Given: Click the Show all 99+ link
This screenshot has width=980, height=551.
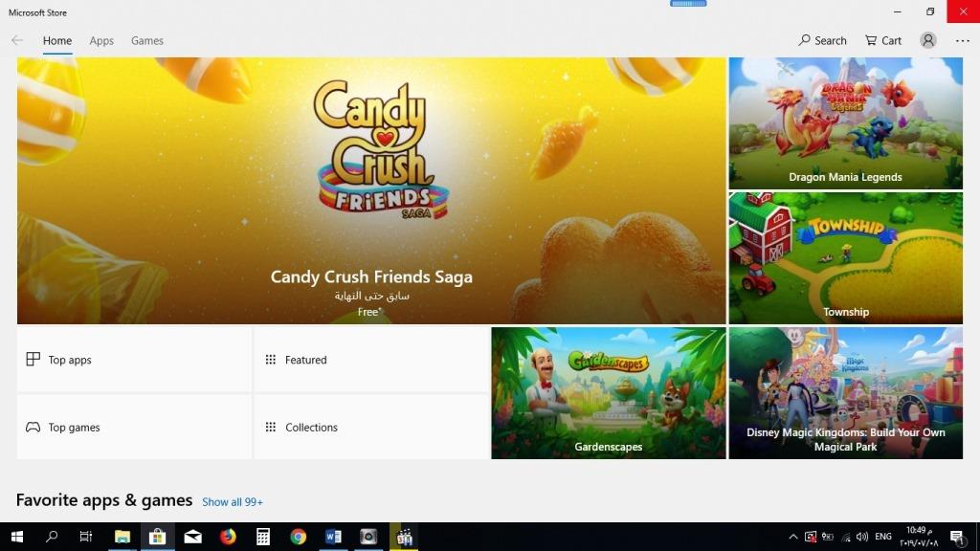Looking at the screenshot, I should point(233,502).
